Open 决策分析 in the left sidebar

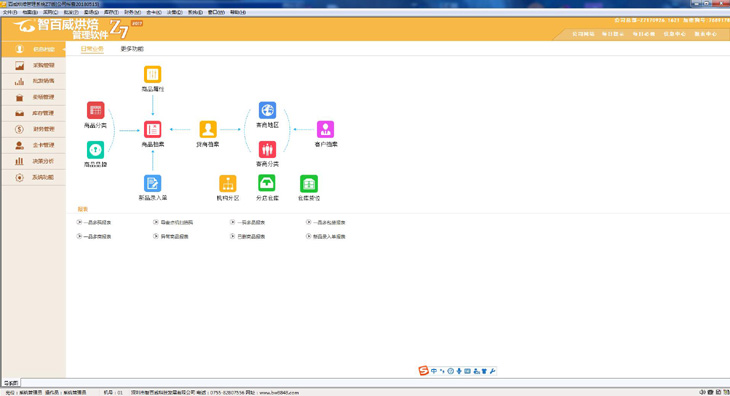[34, 161]
